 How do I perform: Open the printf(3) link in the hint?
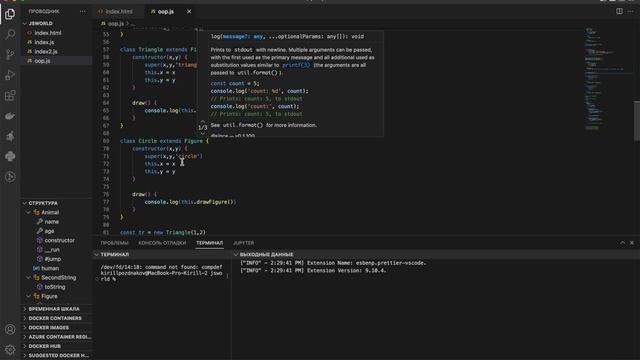[x=296, y=65]
